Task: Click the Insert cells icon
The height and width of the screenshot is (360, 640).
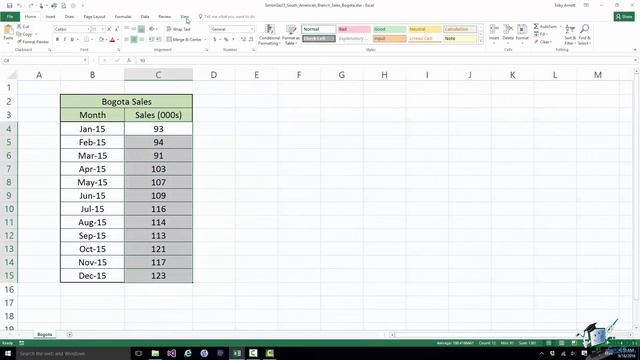Action: (494, 30)
